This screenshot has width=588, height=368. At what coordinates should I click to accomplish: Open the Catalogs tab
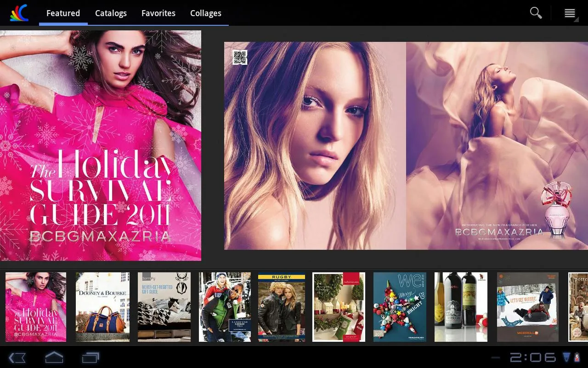(x=111, y=13)
